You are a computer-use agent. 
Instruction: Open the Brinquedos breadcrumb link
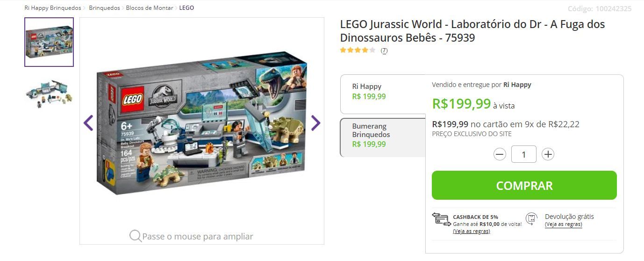pos(105,8)
